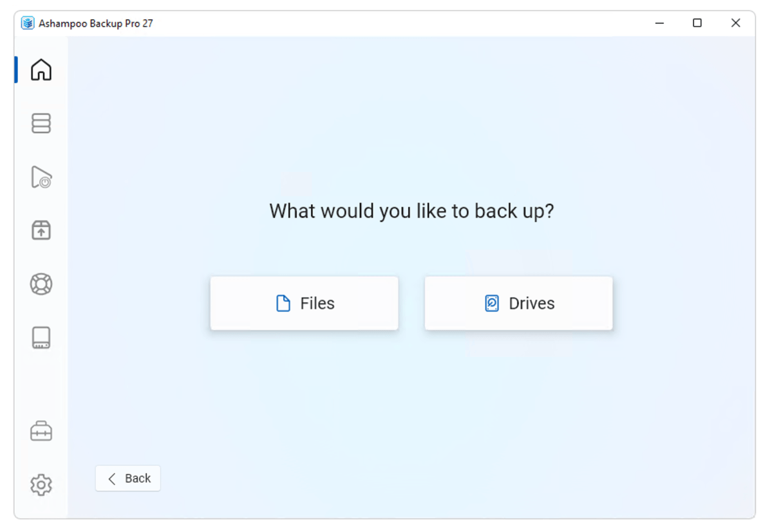
Task: Click the blue document icon on Files
Action: click(x=283, y=304)
